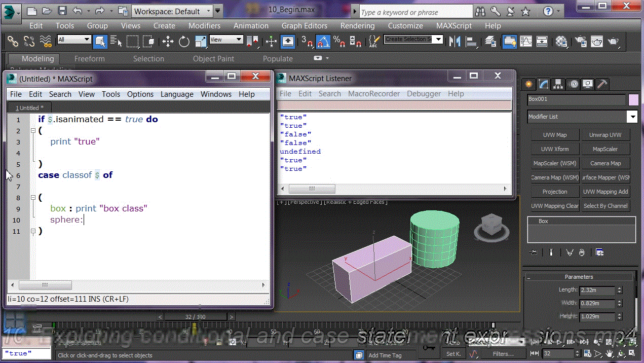This screenshot has height=363, width=644.
Task: Click the Select By Channel button
Action: [605, 206]
